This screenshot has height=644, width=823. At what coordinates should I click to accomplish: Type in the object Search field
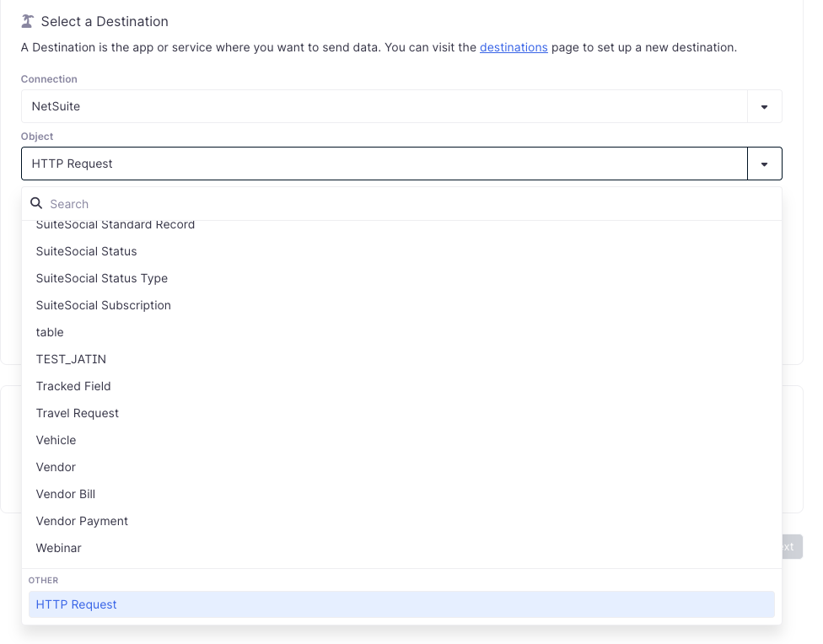[x=405, y=204]
